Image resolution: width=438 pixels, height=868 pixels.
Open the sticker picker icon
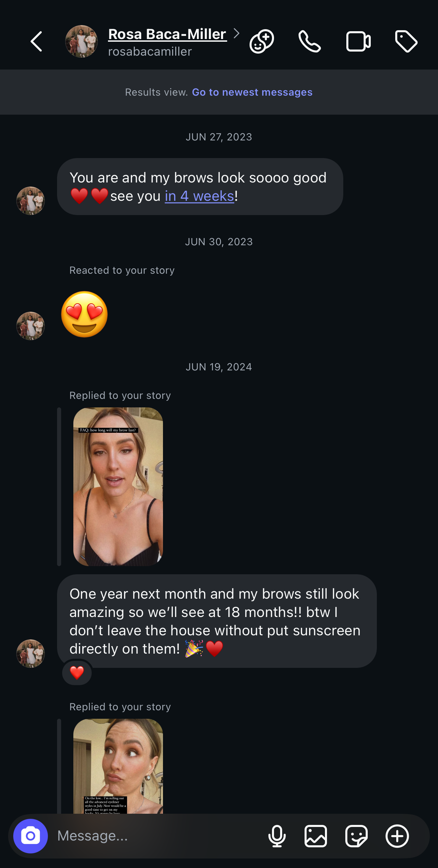(x=357, y=836)
